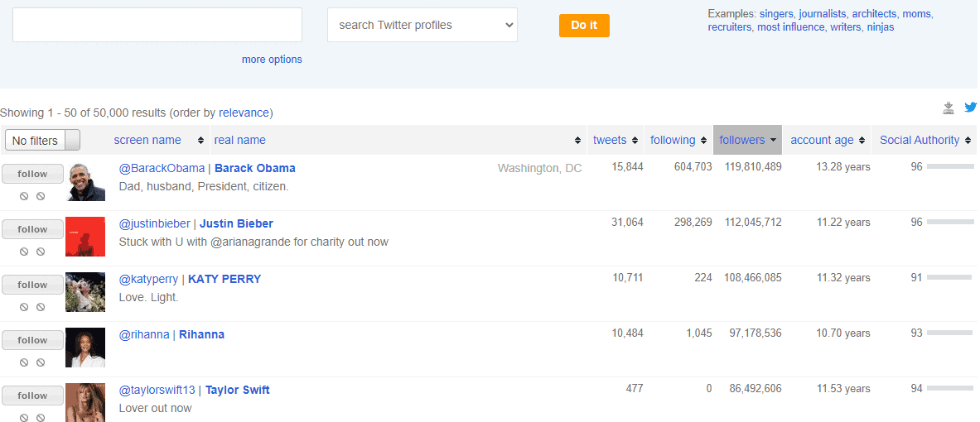980x422 pixels.
Task: Click the second block icon under Justin Bieber's follow button
Action: [x=41, y=252]
